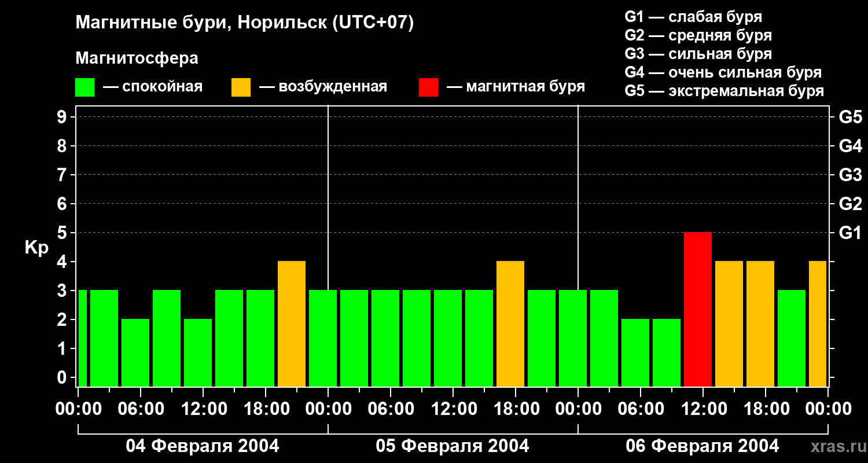Screen dimensions: 868x463
Task: Click the '— спокойная' legend label
Action: coord(153,87)
